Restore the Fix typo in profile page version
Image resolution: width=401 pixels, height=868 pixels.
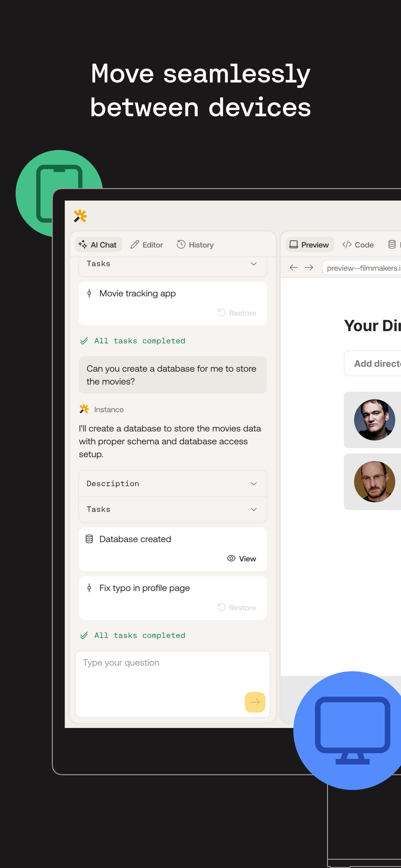[237, 607]
